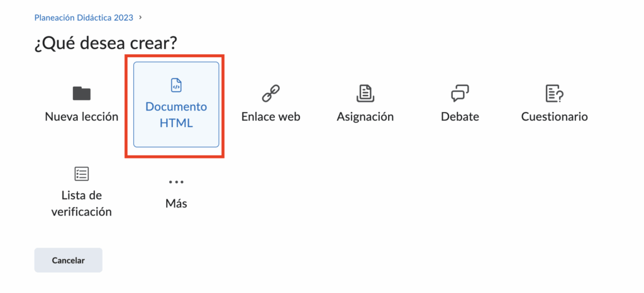Click the "¿Qué desea crear?" heading
The width and height of the screenshot is (644, 293).
pos(106,43)
